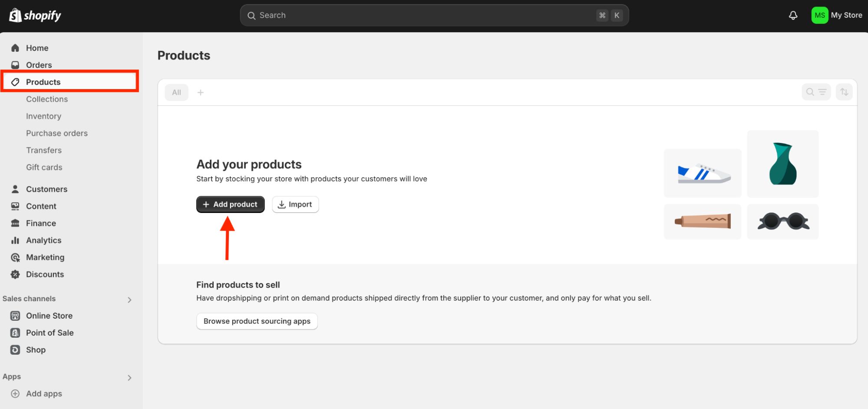The width and height of the screenshot is (868, 409).
Task: Click the K key shortcut badge
Action: [x=617, y=16]
